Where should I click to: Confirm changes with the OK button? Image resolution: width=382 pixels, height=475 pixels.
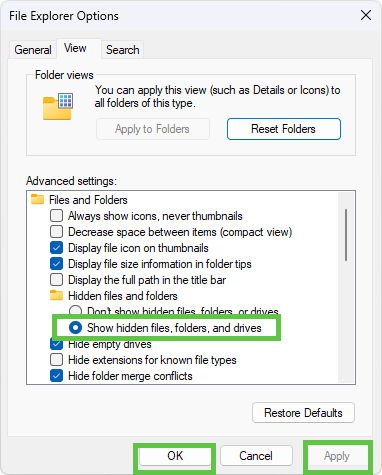point(175,456)
